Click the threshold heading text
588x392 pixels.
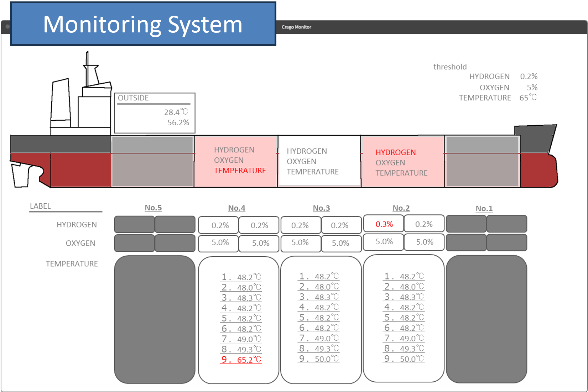point(450,67)
